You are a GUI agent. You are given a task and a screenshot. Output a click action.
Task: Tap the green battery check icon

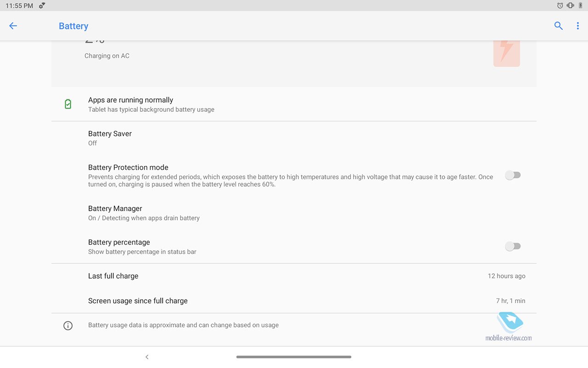[x=68, y=104]
